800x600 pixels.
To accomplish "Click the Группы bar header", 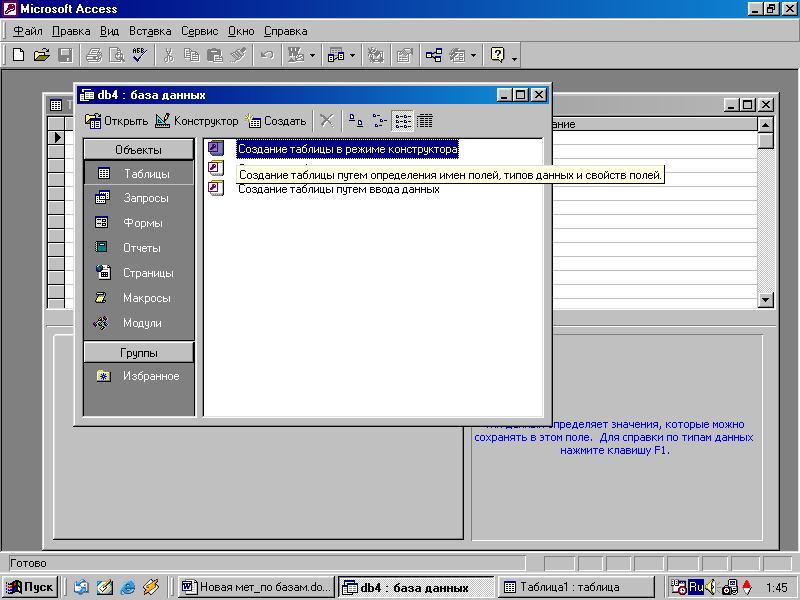I will pyautogui.click(x=138, y=353).
